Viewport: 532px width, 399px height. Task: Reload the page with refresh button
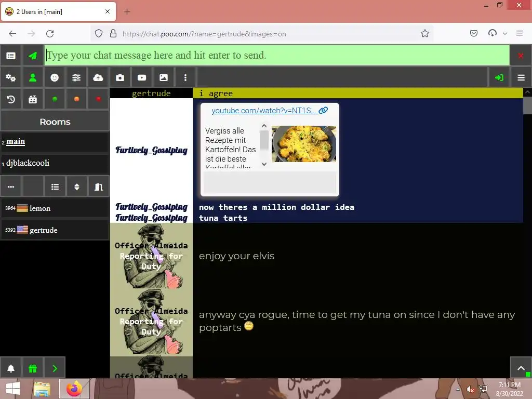coord(50,34)
